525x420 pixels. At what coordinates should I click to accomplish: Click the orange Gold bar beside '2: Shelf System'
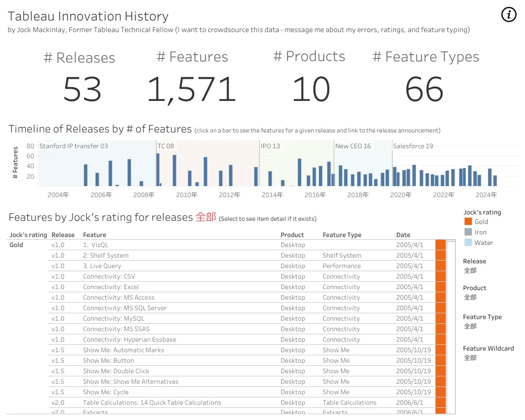coord(440,255)
